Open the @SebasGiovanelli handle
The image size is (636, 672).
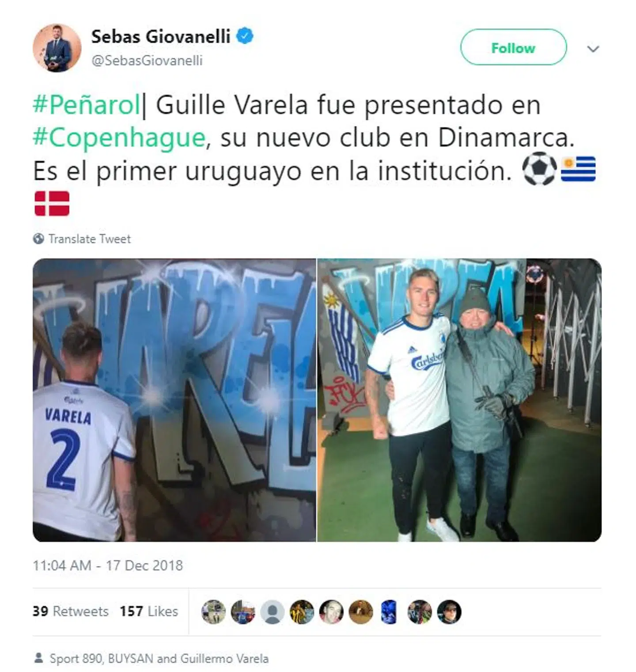tap(147, 61)
